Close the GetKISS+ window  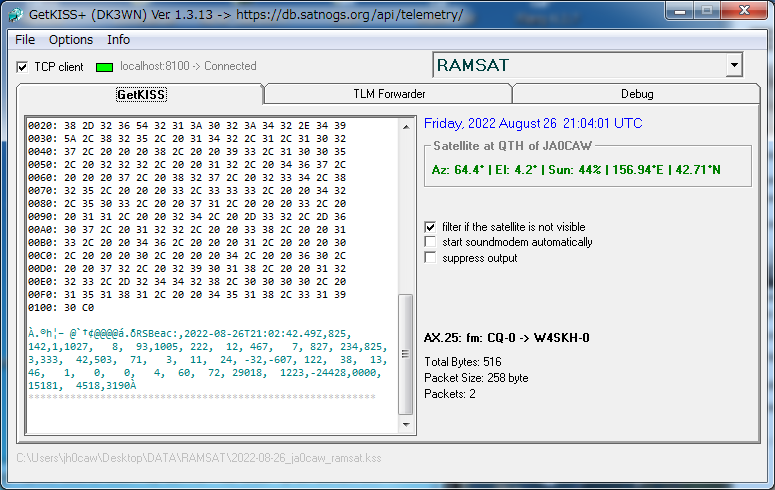pos(744,11)
